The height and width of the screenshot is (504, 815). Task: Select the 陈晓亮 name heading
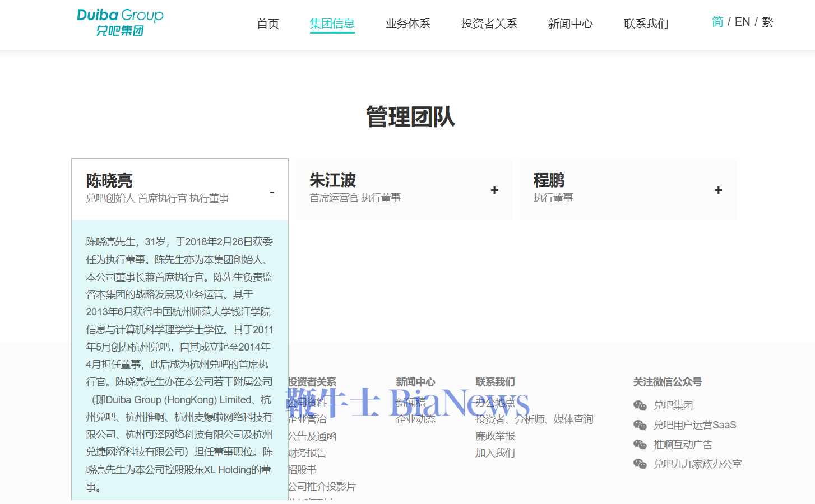pos(109,180)
